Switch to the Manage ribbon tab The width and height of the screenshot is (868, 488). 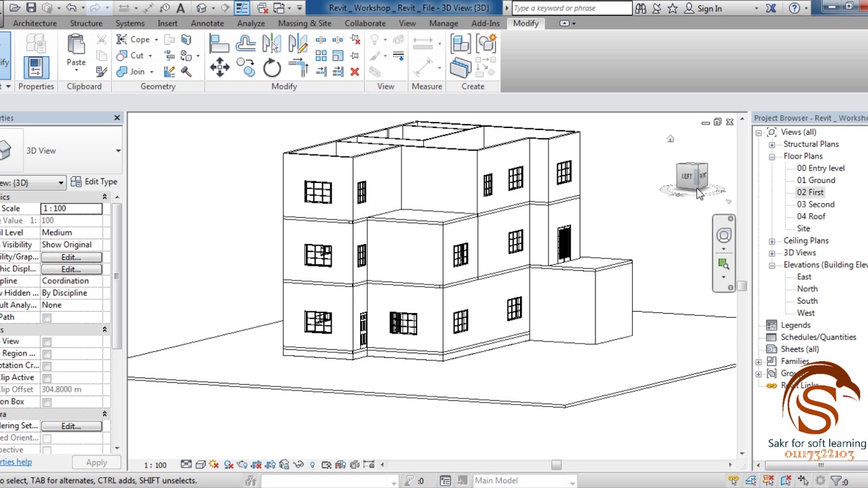coord(443,23)
